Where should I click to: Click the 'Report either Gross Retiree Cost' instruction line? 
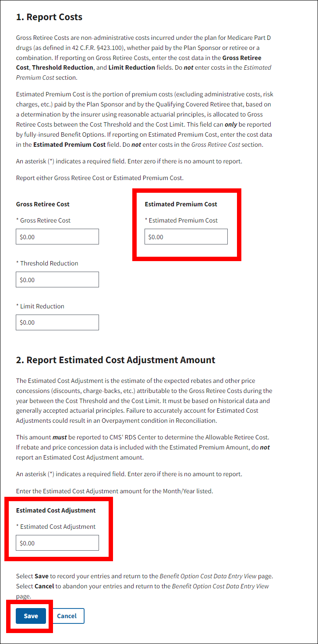pos(100,178)
